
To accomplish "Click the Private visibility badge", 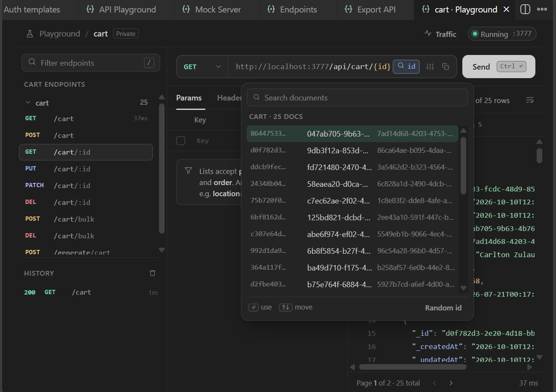I will pyautogui.click(x=126, y=33).
